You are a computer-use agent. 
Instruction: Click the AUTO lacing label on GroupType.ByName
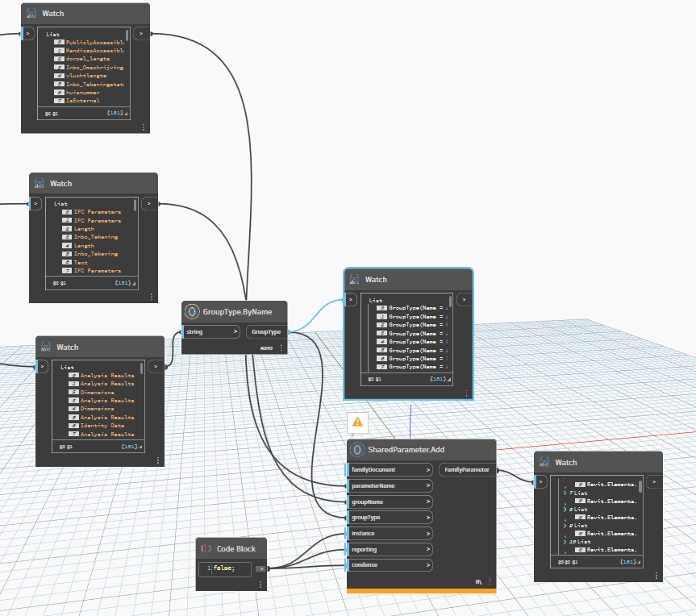click(266, 347)
